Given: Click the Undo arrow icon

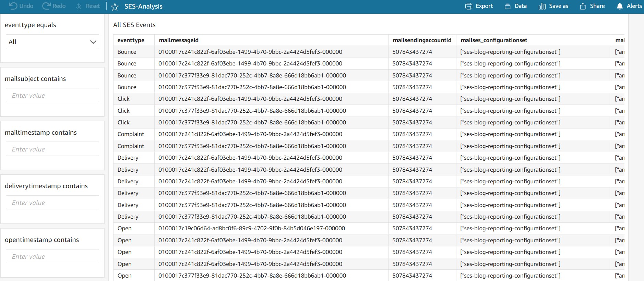Looking at the screenshot, I should tap(13, 6).
